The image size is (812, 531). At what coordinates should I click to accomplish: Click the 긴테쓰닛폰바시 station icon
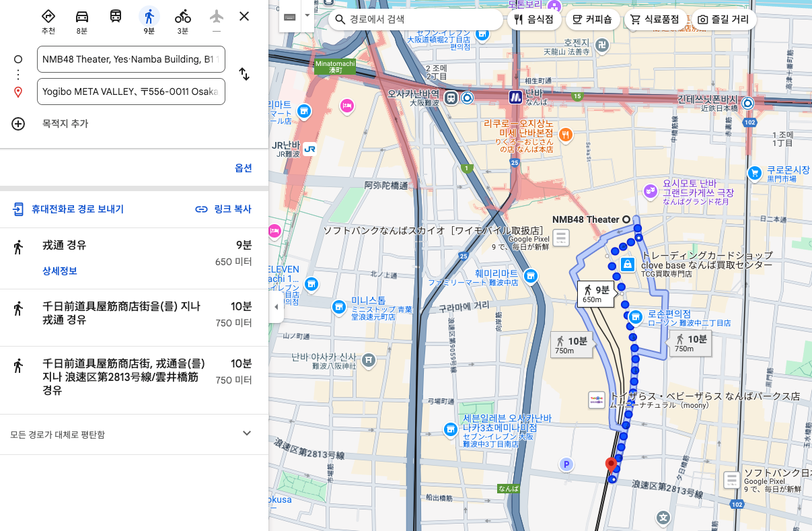tap(747, 104)
